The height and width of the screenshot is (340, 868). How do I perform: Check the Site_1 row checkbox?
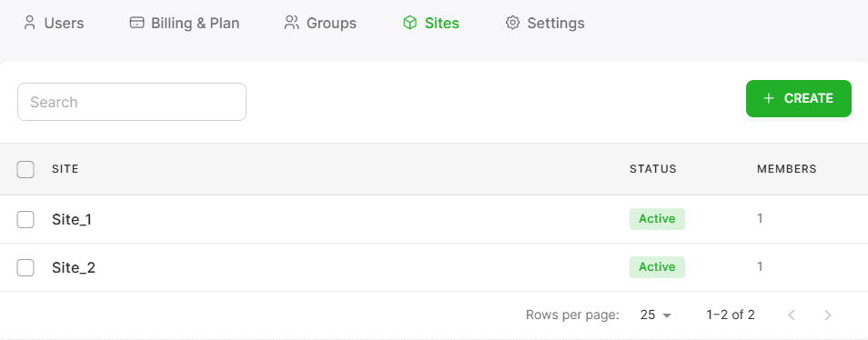pyautogui.click(x=25, y=219)
